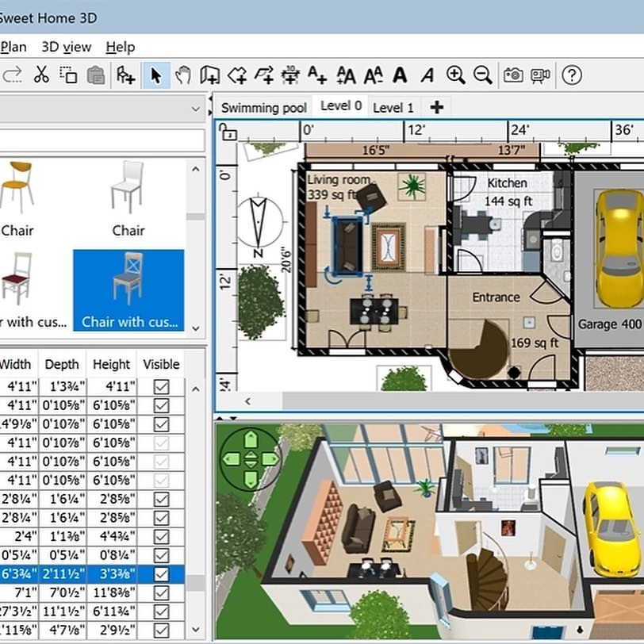Toggle italic text style icon
The image size is (644, 644).
[427, 75]
